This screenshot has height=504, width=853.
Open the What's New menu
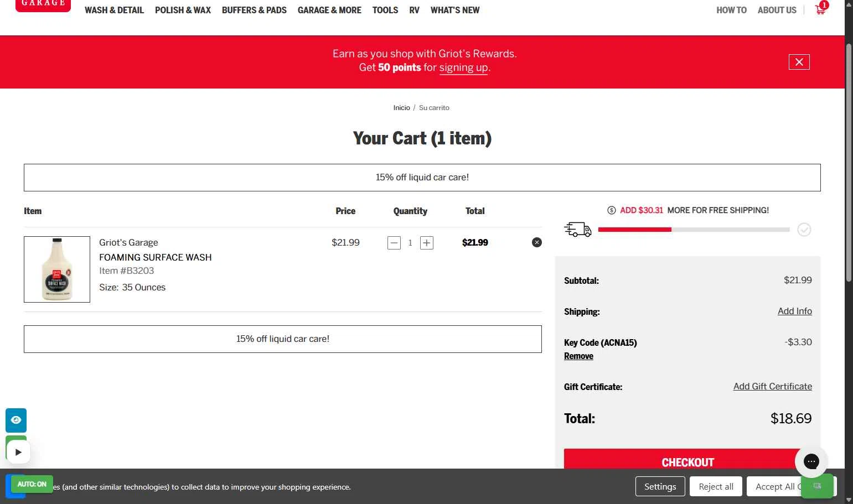(x=455, y=10)
